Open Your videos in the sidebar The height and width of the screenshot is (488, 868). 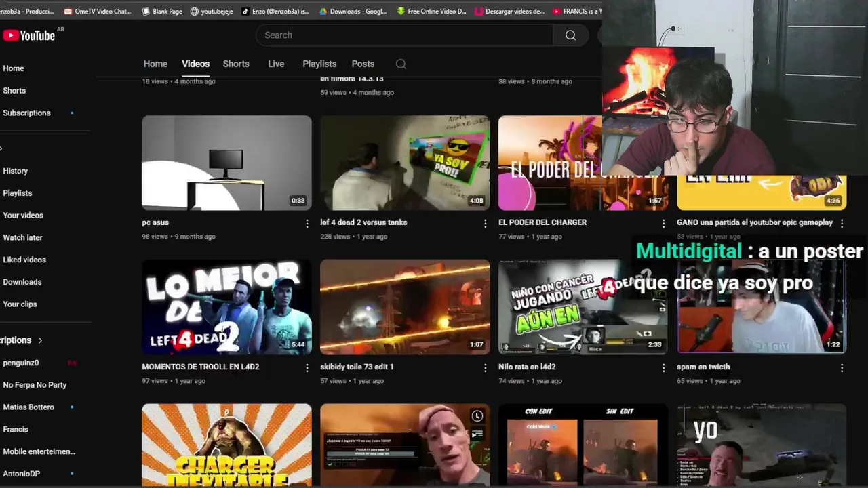pos(23,216)
